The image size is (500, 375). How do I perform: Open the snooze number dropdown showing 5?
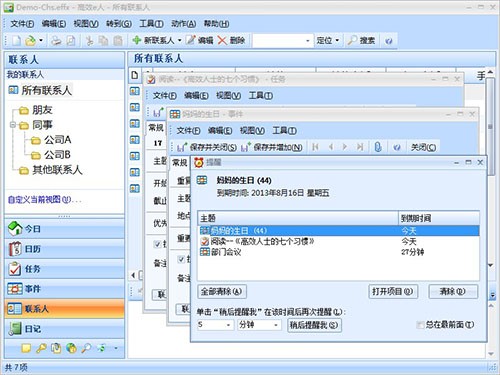pyautogui.click(x=228, y=325)
